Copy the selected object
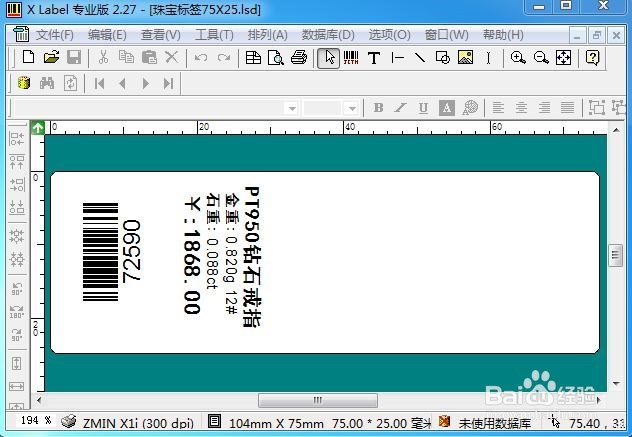632x437 pixels. click(126, 58)
